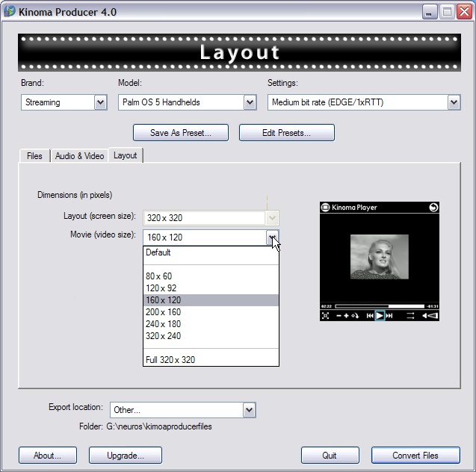Image resolution: width=476 pixels, height=472 pixels.
Task: Click the back arrow icon in Kinoma Player header
Action: pos(433,208)
